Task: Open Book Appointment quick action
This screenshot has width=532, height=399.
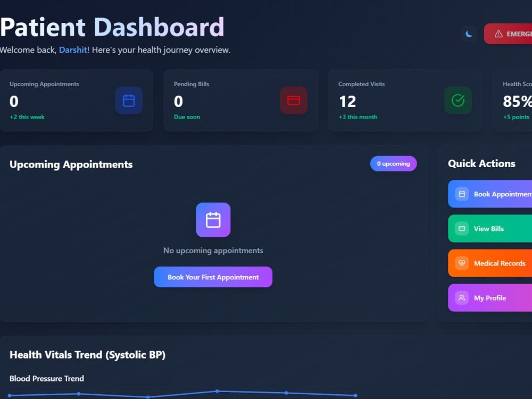Action: click(x=490, y=194)
